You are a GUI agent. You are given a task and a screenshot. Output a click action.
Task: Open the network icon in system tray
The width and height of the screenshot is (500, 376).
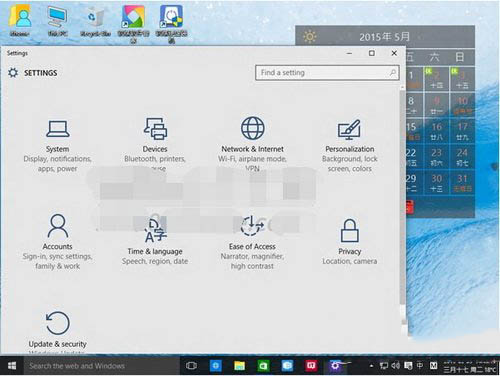[384, 366]
